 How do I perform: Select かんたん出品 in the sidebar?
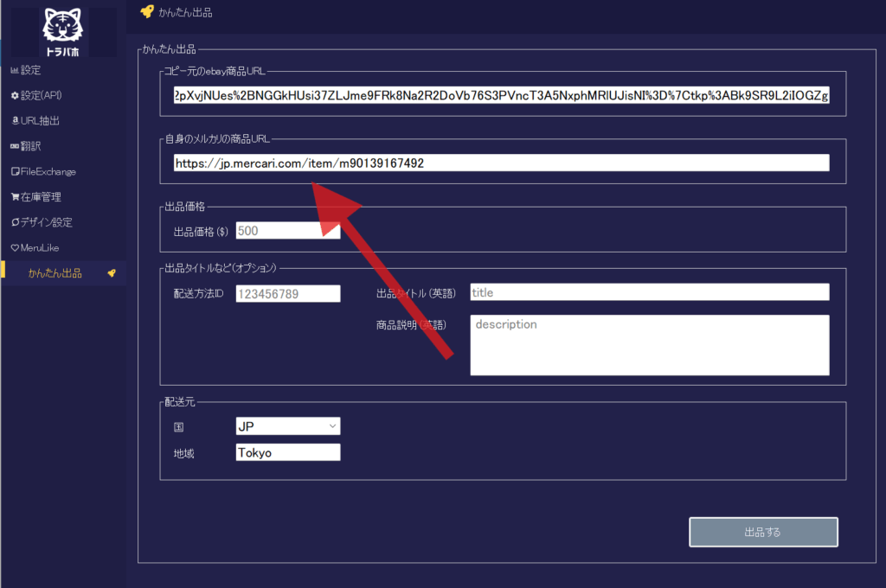(x=55, y=273)
